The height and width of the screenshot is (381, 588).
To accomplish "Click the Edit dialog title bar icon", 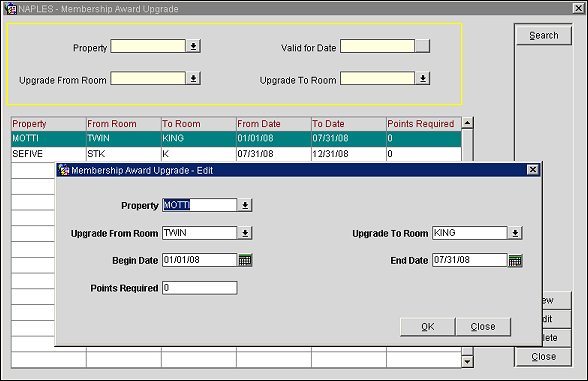I will click(64, 170).
